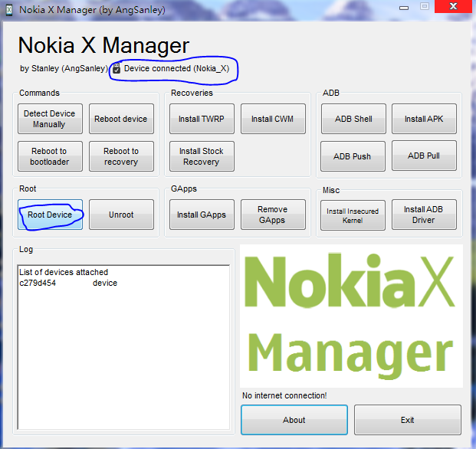Click the device connected USB icon
The image size is (476, 449).
pyautogui.click(x=117, y=68)
